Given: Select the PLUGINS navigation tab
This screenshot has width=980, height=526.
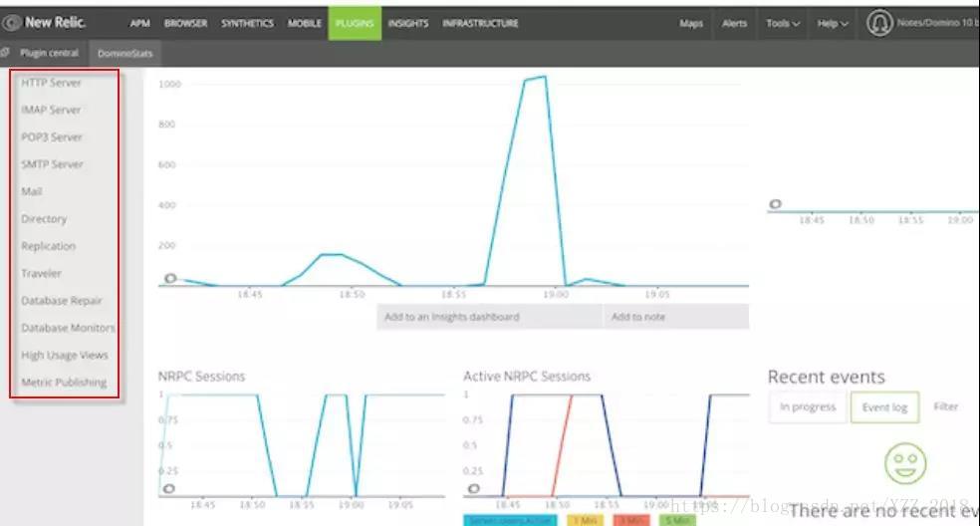Looking at the screenshot, I should pos(355,23).
